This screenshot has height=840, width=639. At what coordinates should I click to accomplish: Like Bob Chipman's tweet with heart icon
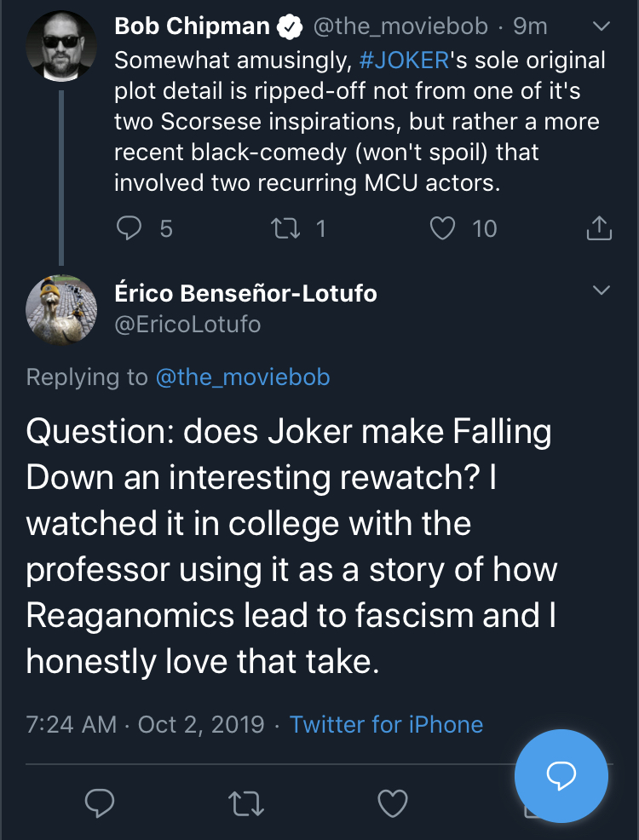tap(442, 228)
